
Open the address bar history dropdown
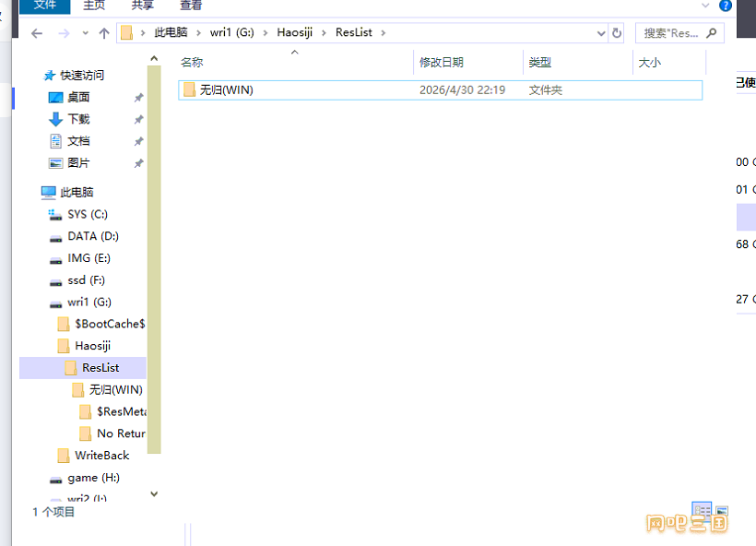point(601,33)
